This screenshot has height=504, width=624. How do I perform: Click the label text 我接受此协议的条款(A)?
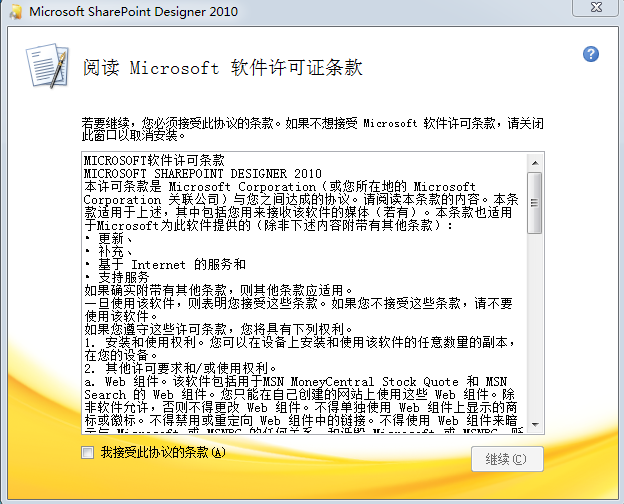tap(163, 453)
